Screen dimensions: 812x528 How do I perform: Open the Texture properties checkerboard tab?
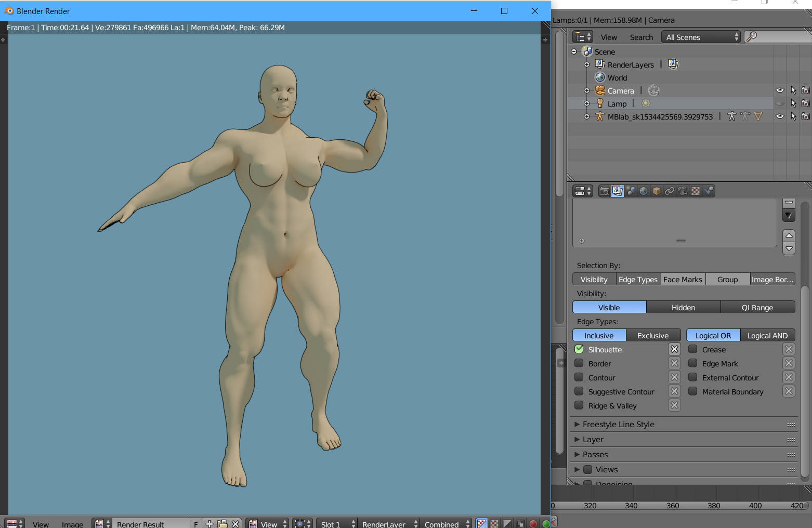tap(696, 191)
